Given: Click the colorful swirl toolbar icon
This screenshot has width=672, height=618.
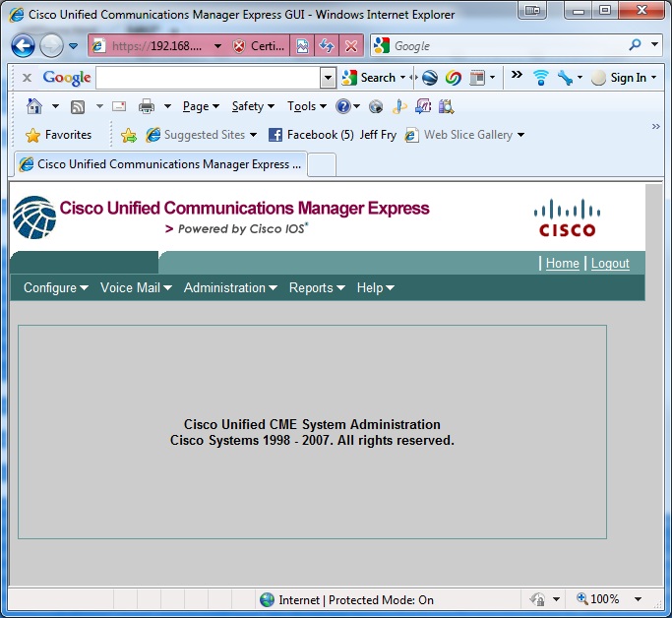Looking at the screenshot, I should pos(453,78).
